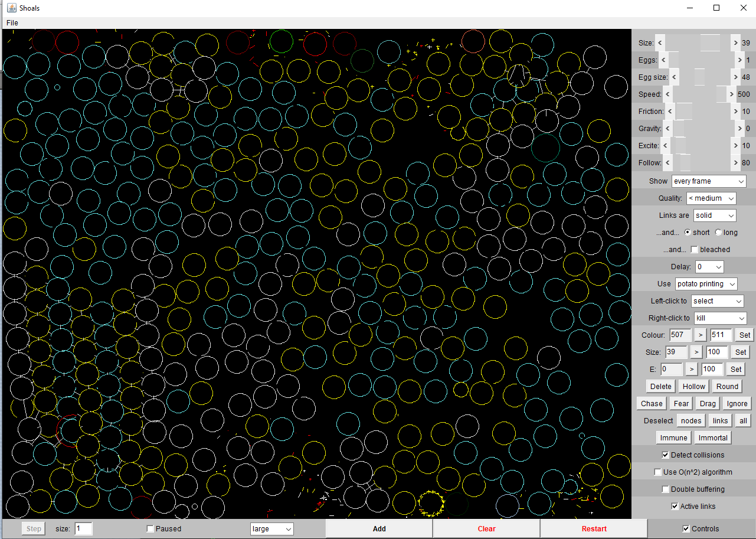Screen dimensions: 756x539
Task: Click the step size input field
Action: (x=83, y=529)
